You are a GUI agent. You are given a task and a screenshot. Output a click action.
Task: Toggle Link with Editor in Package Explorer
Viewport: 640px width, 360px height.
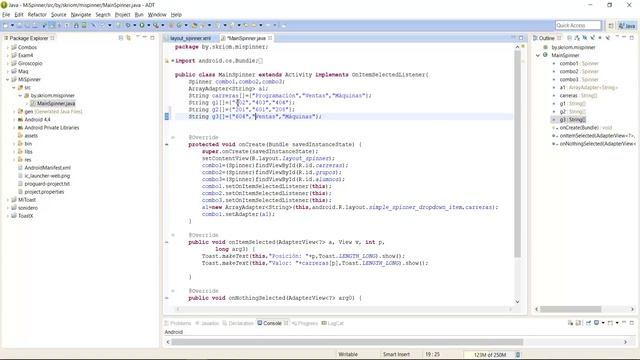pyautogui.click(x=129, y=38)
